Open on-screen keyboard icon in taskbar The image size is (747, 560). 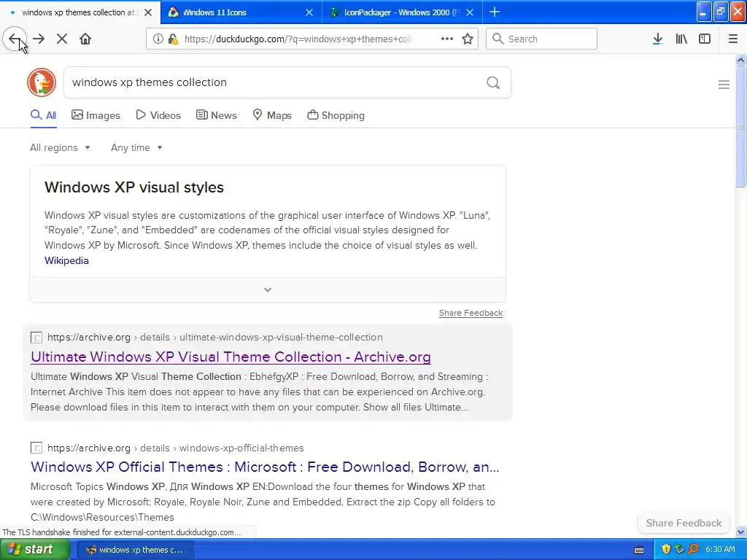click(x=639, y=550)
